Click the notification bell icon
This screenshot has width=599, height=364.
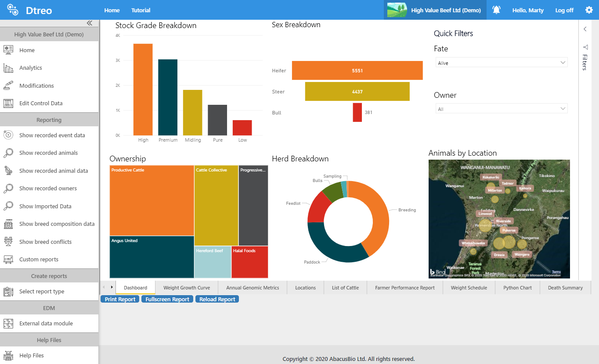[x=496, y=10]
